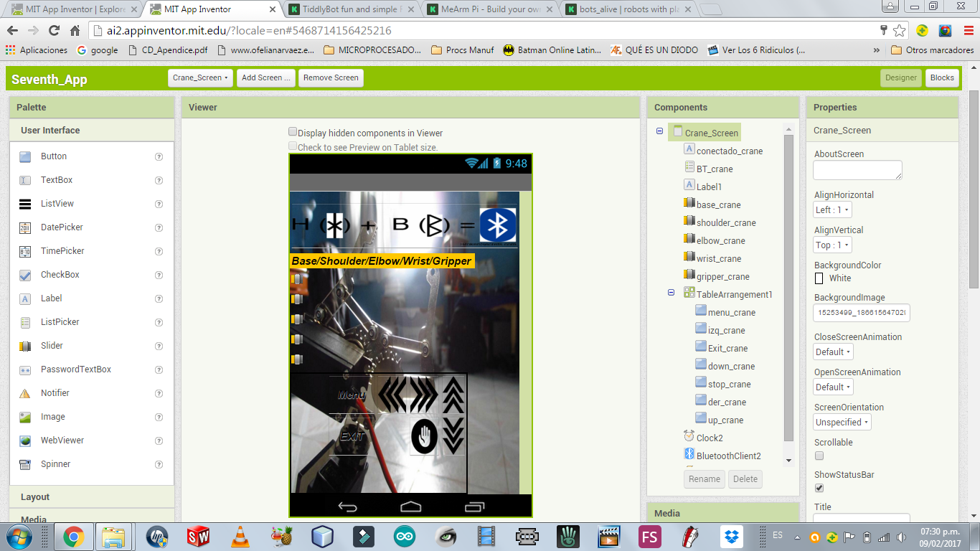The height and width of the screenshot is (551, 980).
Task: Open ScreenOrientation Unspecified dropdown
Action: tap(842, 423)
